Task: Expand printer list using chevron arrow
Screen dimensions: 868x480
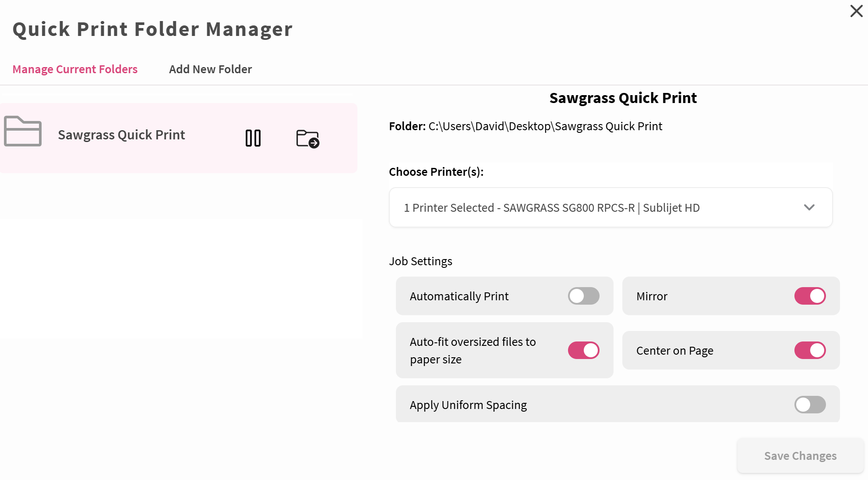Action: 809,207
